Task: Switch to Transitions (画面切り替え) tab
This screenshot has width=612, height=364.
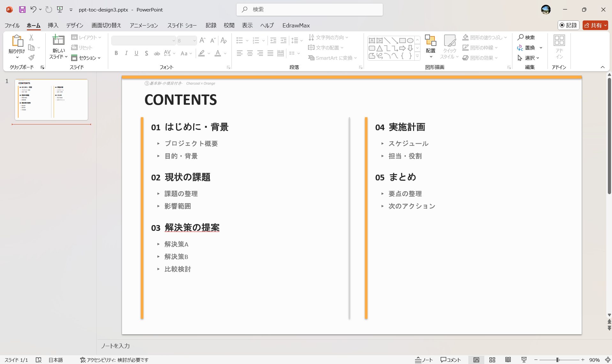Action: 106,25
